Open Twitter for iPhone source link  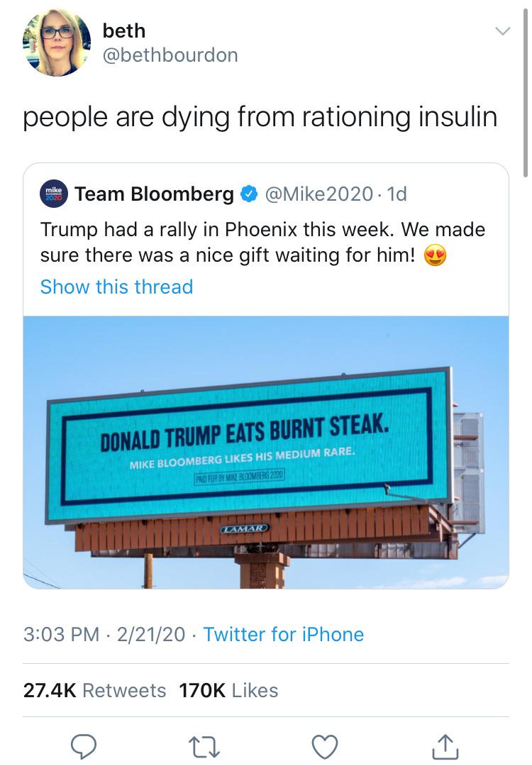point(283,634)
